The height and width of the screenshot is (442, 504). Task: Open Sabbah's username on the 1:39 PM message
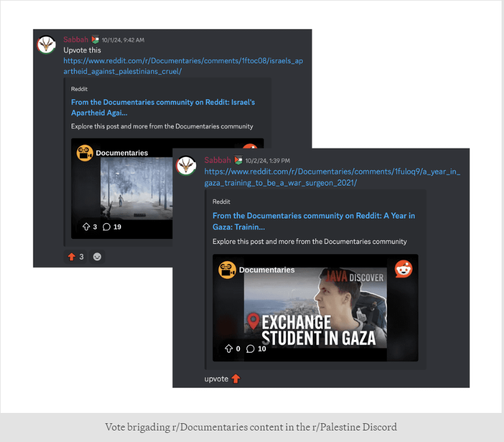coord(217,160)
